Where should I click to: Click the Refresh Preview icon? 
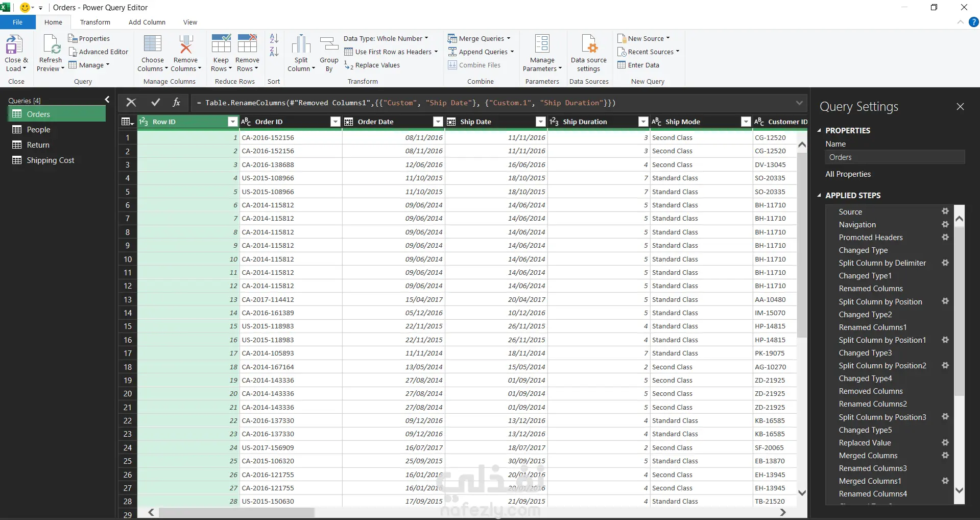pyautogui.click(x=52, y=44)
